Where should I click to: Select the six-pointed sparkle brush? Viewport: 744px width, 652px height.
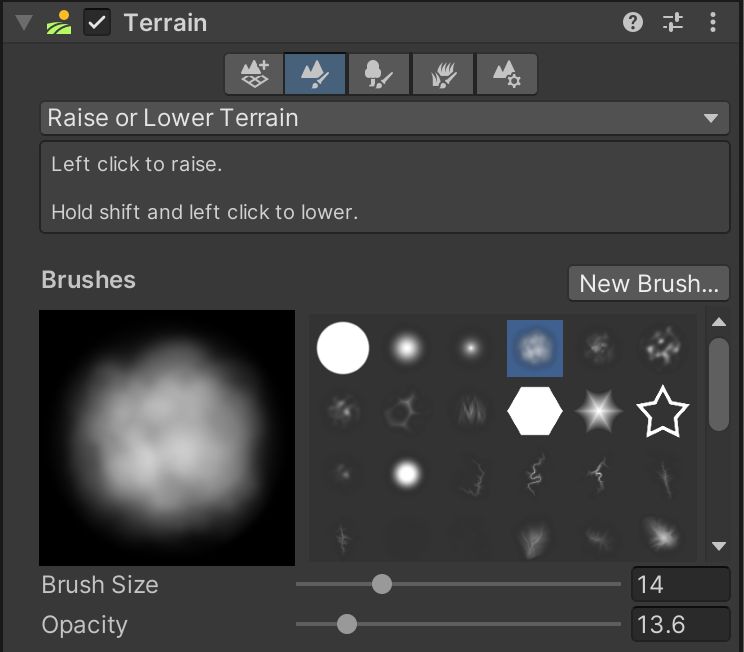pos(599,410)
